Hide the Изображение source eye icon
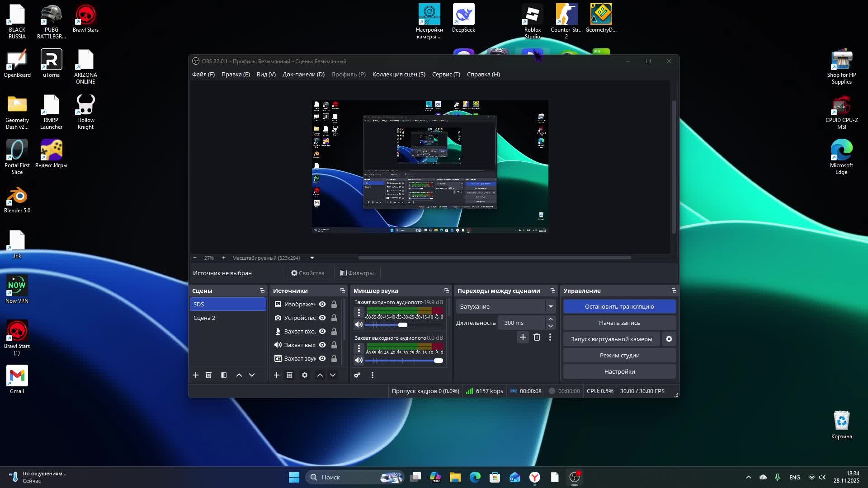 pos(322,304)
